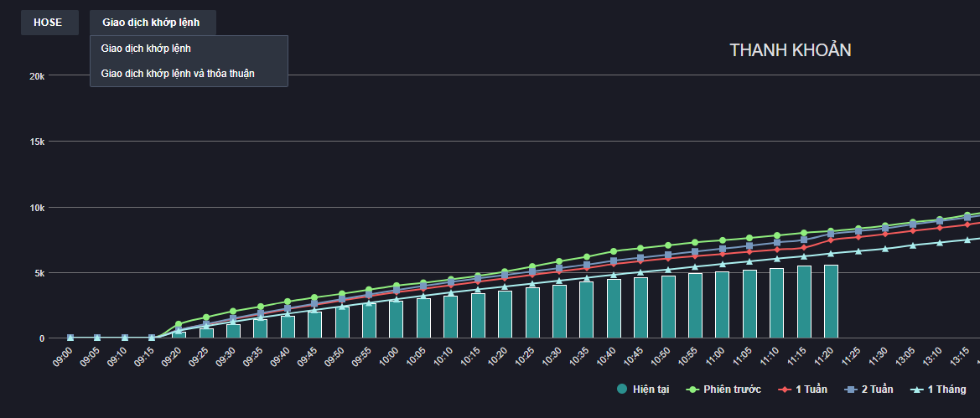
Task: Click the triangle icon beside 1 Tháng
Action: (x=916, y=390)
